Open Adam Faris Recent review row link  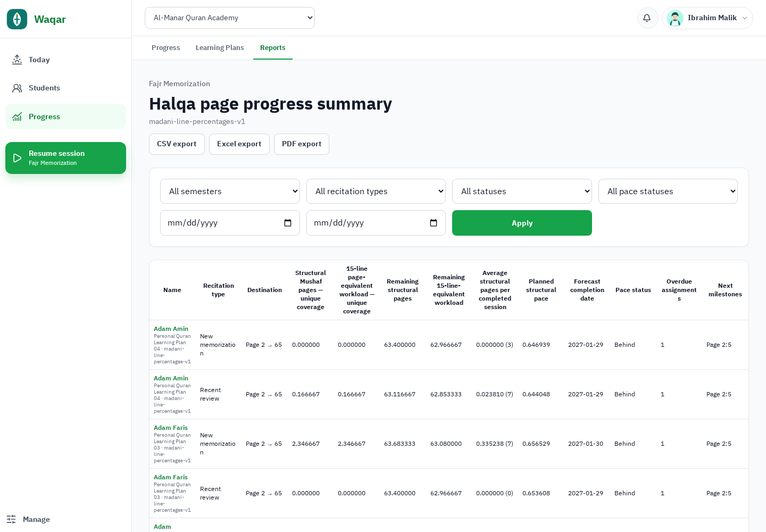[171, 477]
